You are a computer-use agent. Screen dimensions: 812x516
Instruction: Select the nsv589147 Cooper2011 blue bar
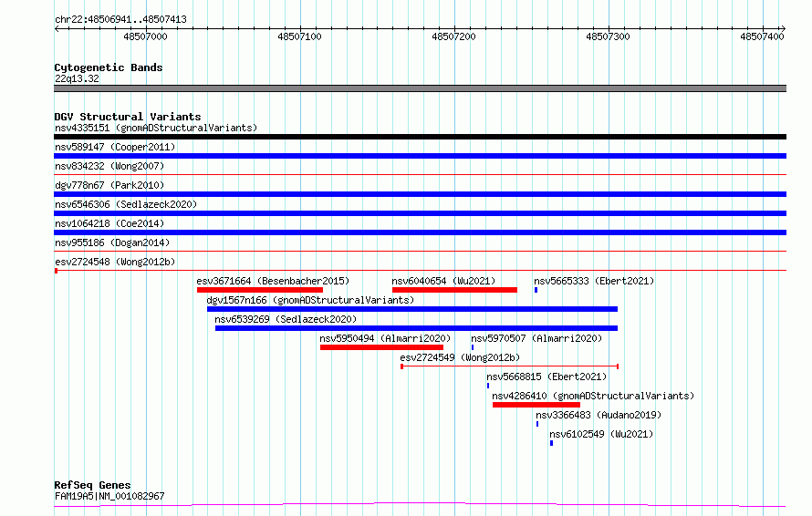pos(420,156)
